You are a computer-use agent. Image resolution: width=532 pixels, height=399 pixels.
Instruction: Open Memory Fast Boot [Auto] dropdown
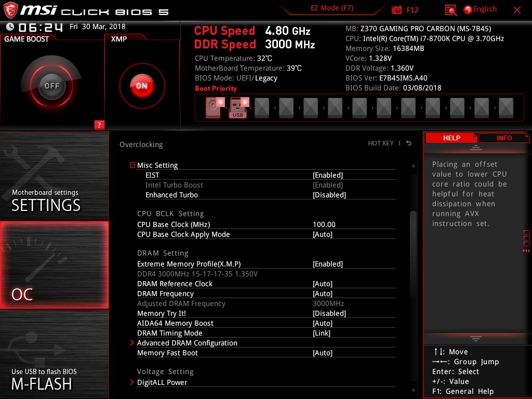(x=322, y=353)
